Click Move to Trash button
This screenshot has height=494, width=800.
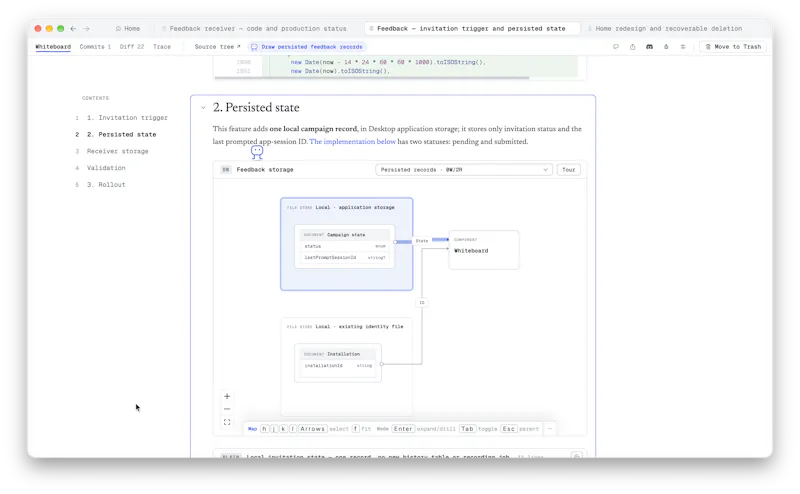733,46
